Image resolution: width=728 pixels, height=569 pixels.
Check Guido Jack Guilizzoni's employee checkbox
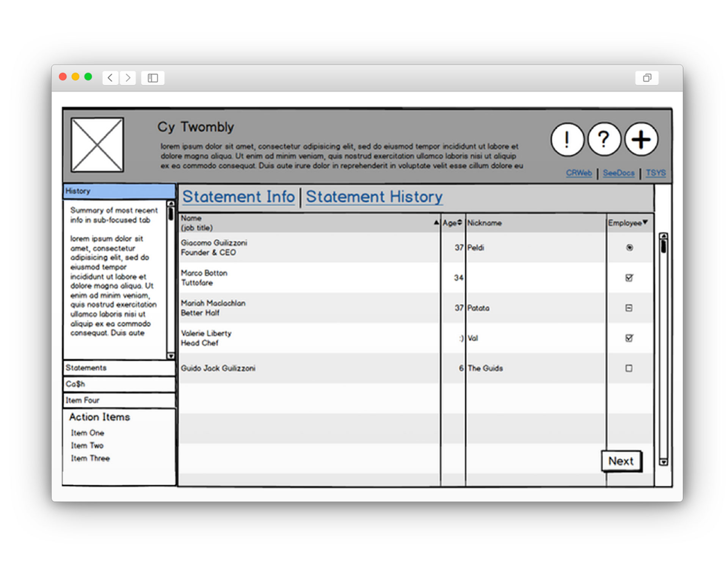click(x=629, y=368)
